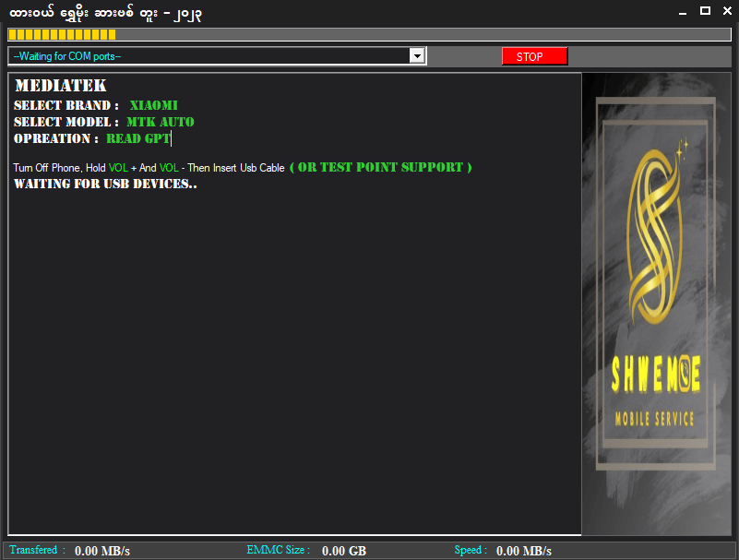Click 'WAITING FOR USB DEVICES' message
Viewport: 739px width, 560px height.
pyautogui.click(x=105, y=184)
